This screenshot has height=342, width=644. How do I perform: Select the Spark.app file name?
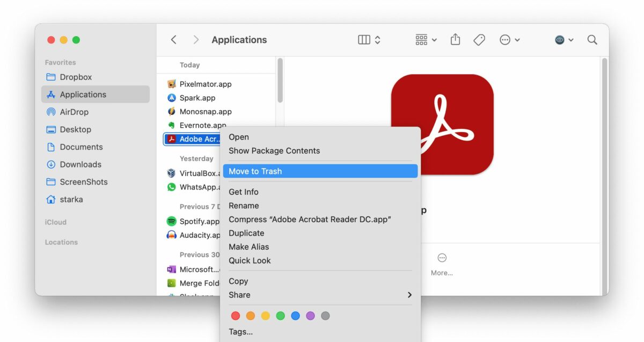[x=197, y=98]
